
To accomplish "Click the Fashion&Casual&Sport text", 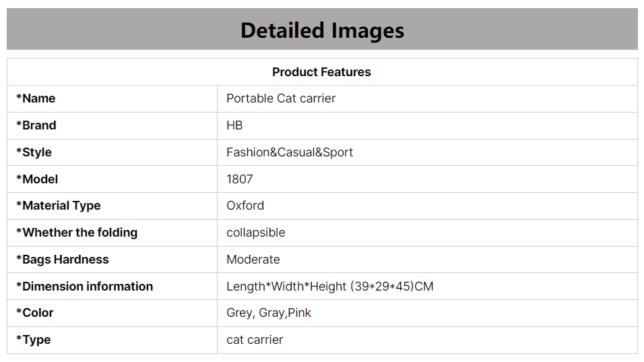I will [290, 152].
